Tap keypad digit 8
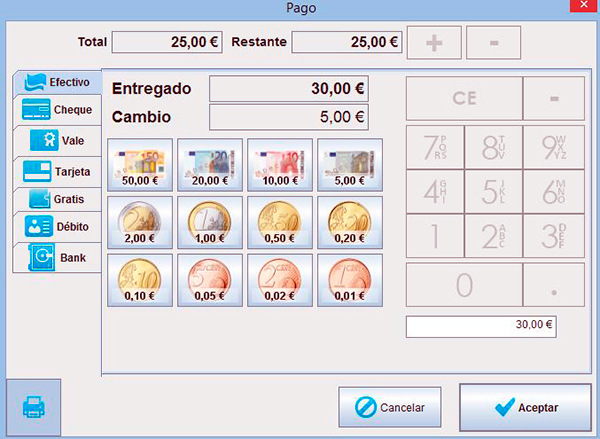The height and width of the screenshot is (439, 600). 493,147
